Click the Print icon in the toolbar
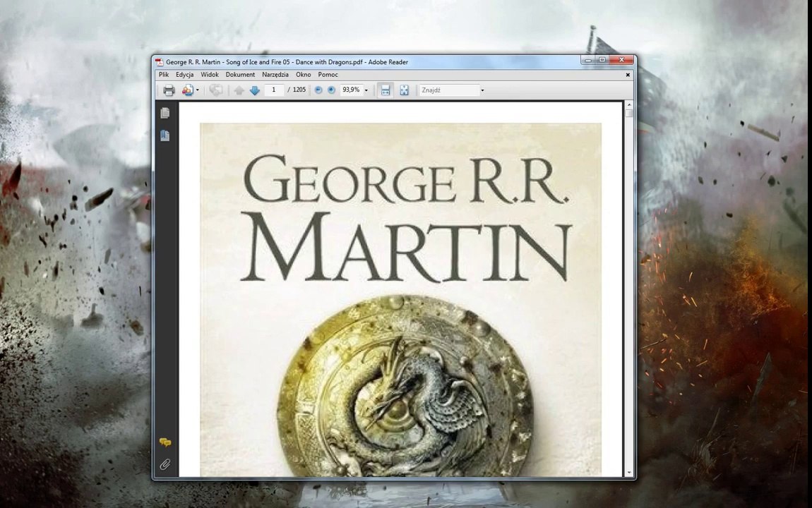812x508 pixels. tap(168, 90)
